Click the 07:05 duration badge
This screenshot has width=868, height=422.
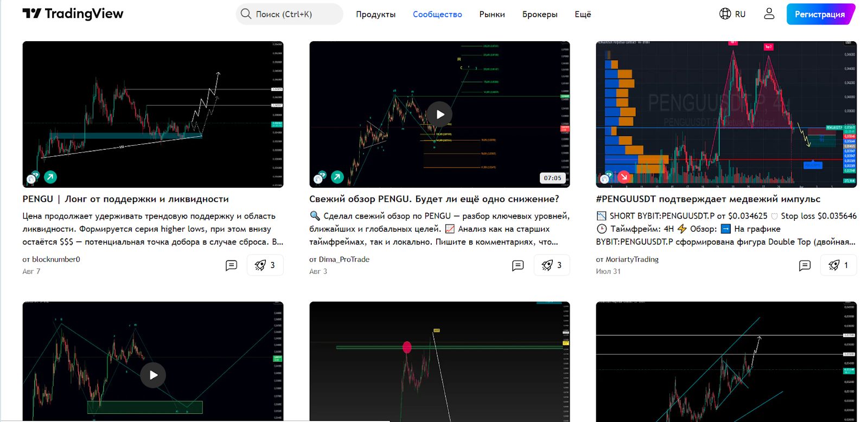(x=553, y=178)
